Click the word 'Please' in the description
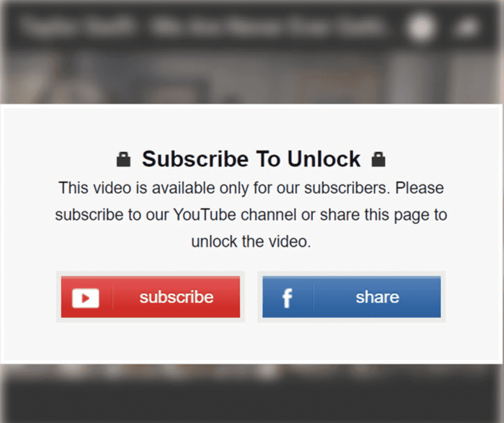This screenshot has height=423, width=504. [419, 188]
